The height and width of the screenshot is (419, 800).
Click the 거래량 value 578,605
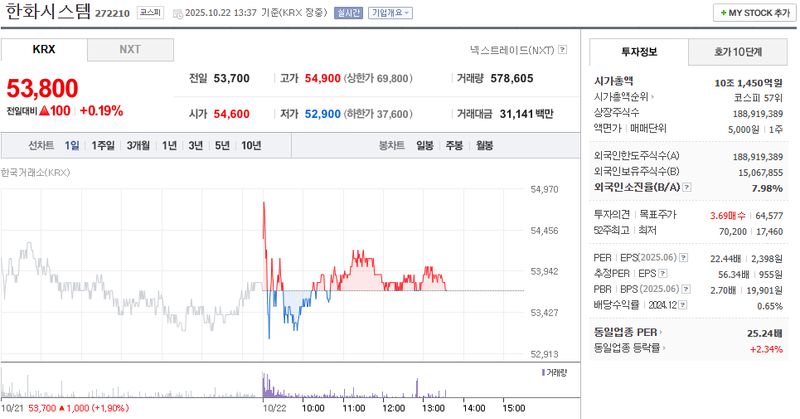point(512,79)
